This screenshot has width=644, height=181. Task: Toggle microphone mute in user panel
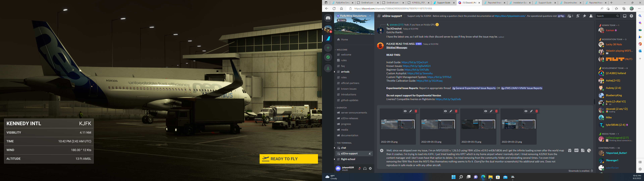pos(360,168)
